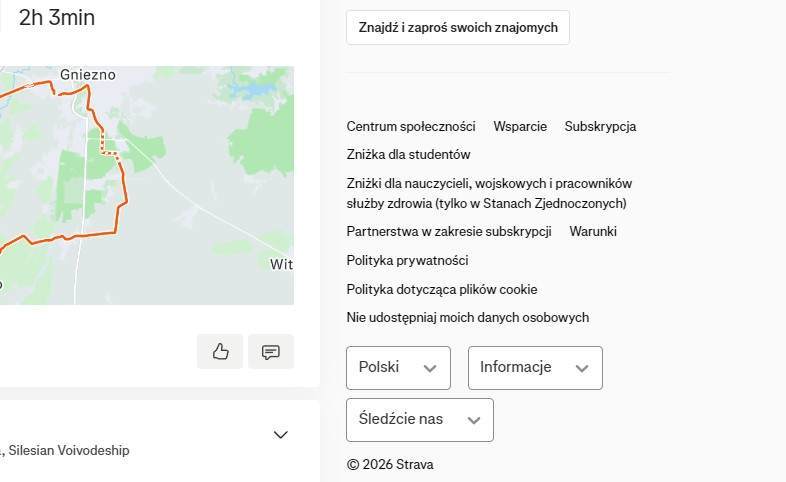This screenshot has width=786, height=482.
Task: Expand the Informacje dropdown
Action: (x=535, y=368)
